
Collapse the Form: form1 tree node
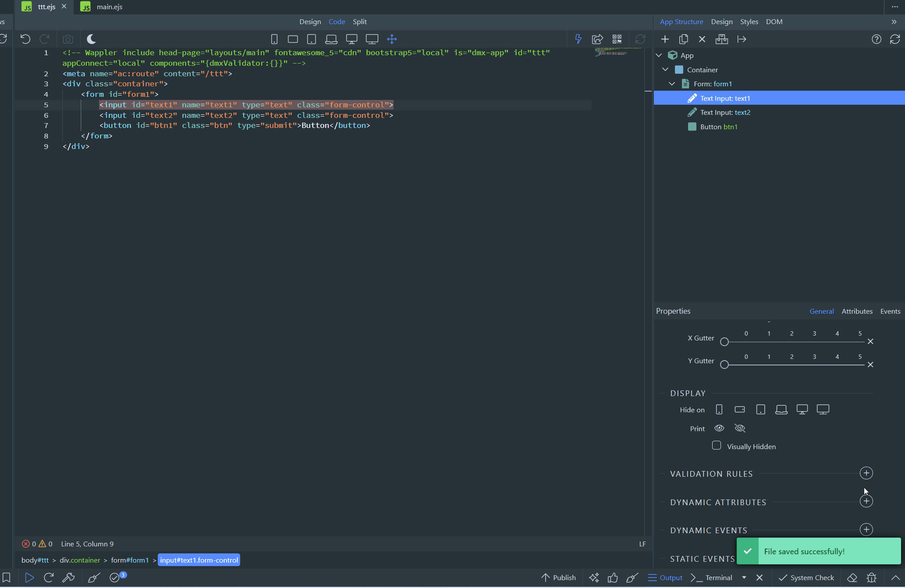click(x=672, y=84)
